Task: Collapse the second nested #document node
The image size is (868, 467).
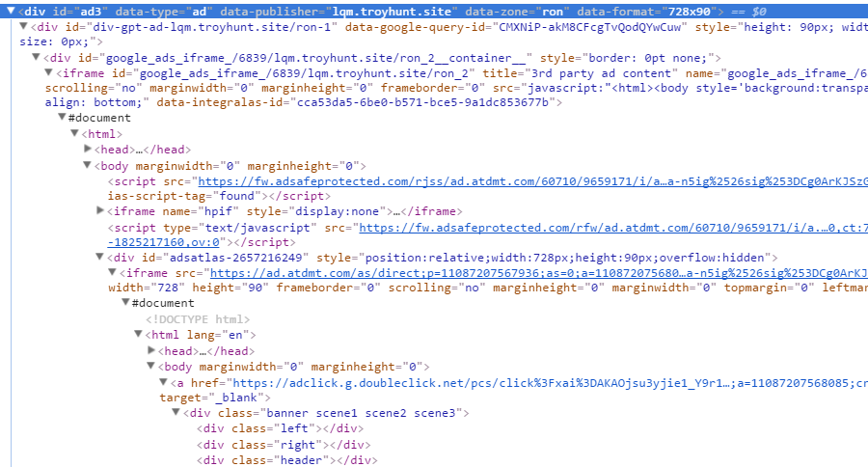Action: pyautogui.click(x=125, y=302)
